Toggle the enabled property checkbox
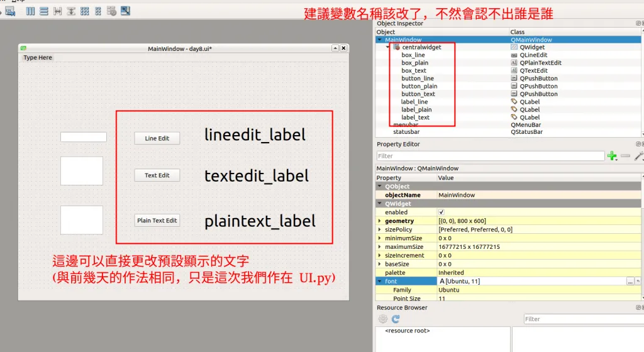This screenshot has width=644, height=352. (x=441, y=212)
